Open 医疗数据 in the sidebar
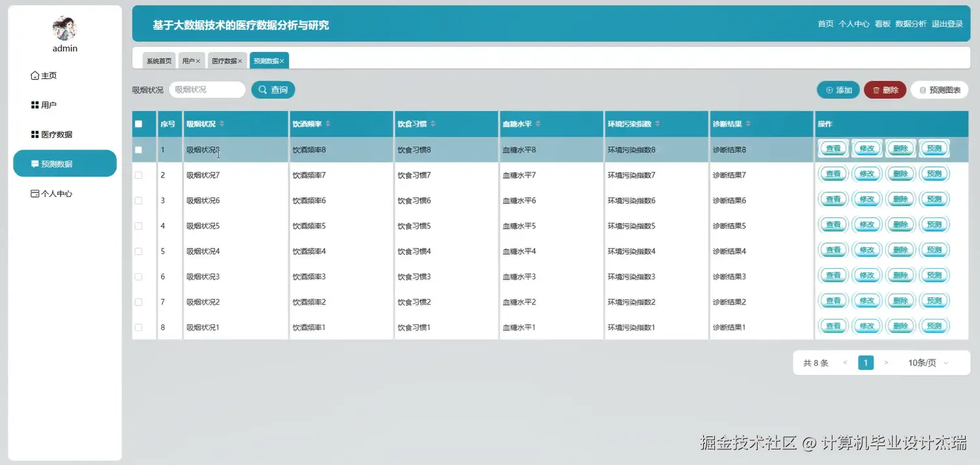 tap(52, 135)
